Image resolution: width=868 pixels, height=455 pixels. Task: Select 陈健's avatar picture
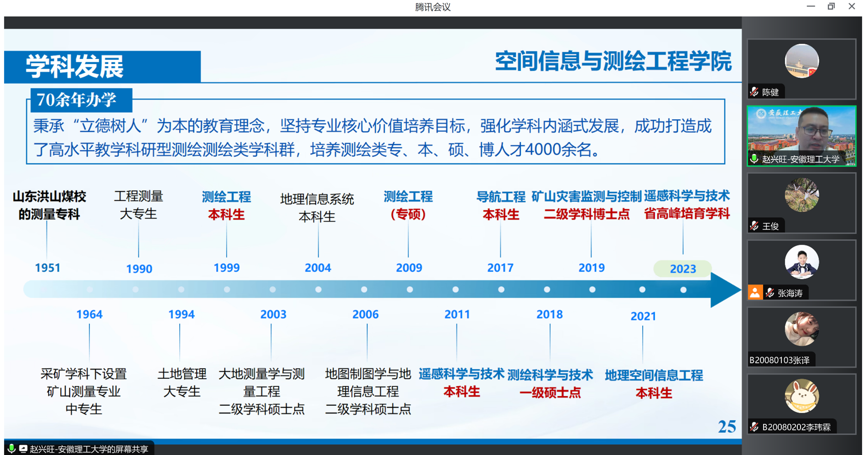[x=801, y=61]
